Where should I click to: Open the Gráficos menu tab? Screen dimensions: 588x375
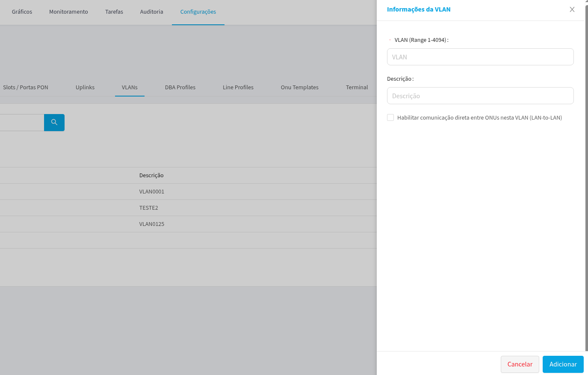[22, 12]
